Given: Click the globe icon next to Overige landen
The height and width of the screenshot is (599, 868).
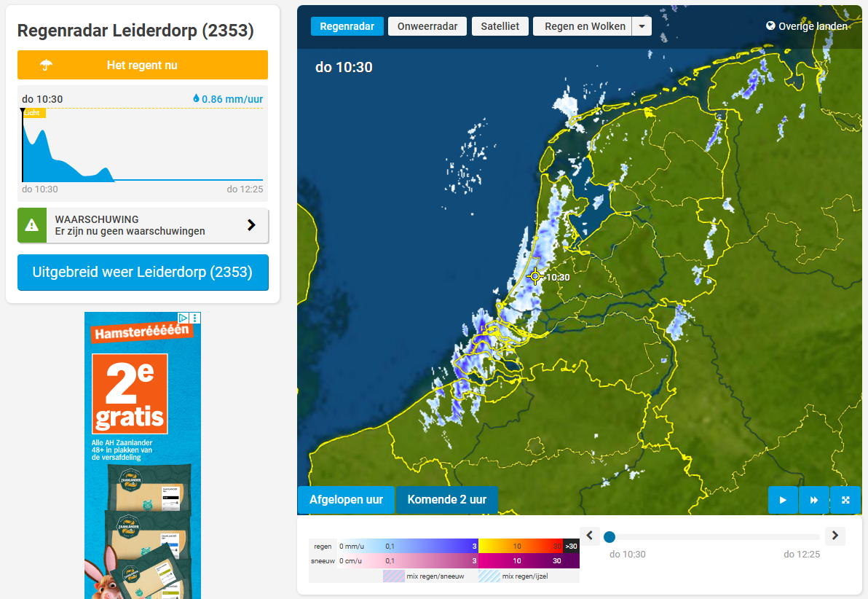Looking at the screenshot, I should click(x=770, y=26).
